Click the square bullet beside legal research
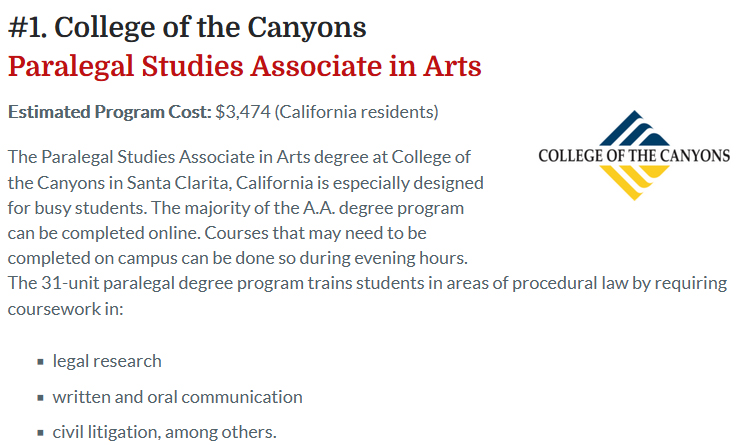This screenshot has height=445, width=744. pos(40,362)
